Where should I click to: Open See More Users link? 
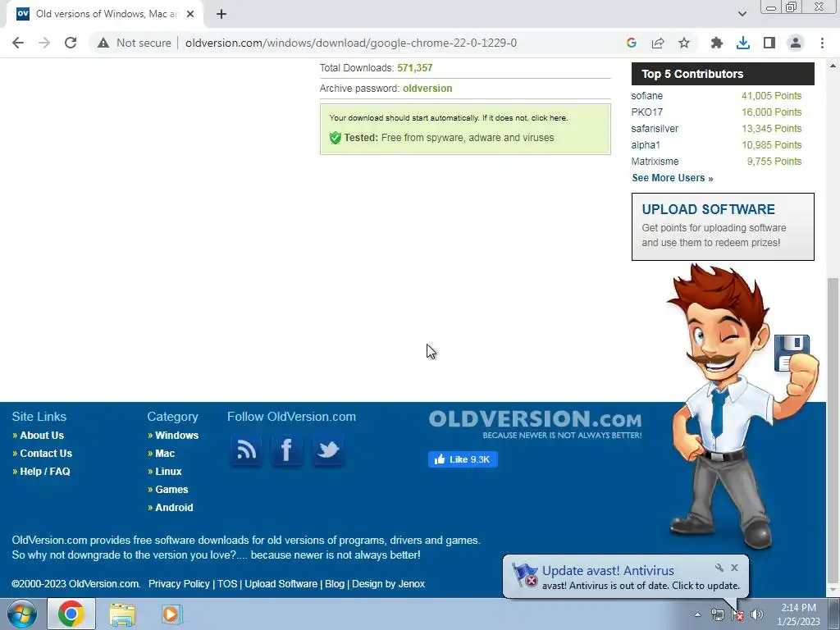673,178
